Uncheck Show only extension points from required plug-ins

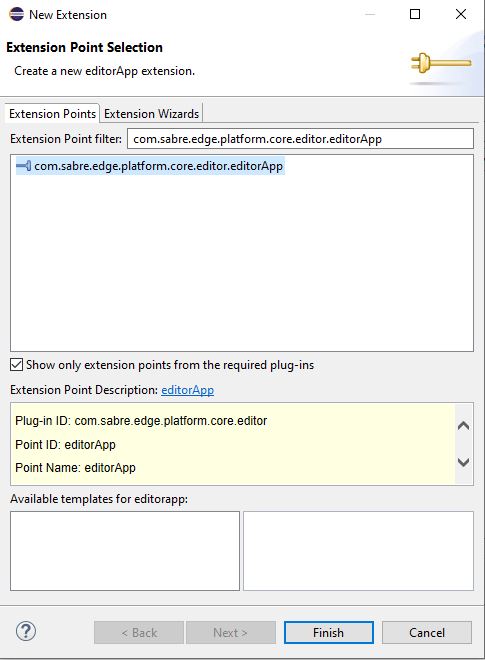[x=16, y=365]
